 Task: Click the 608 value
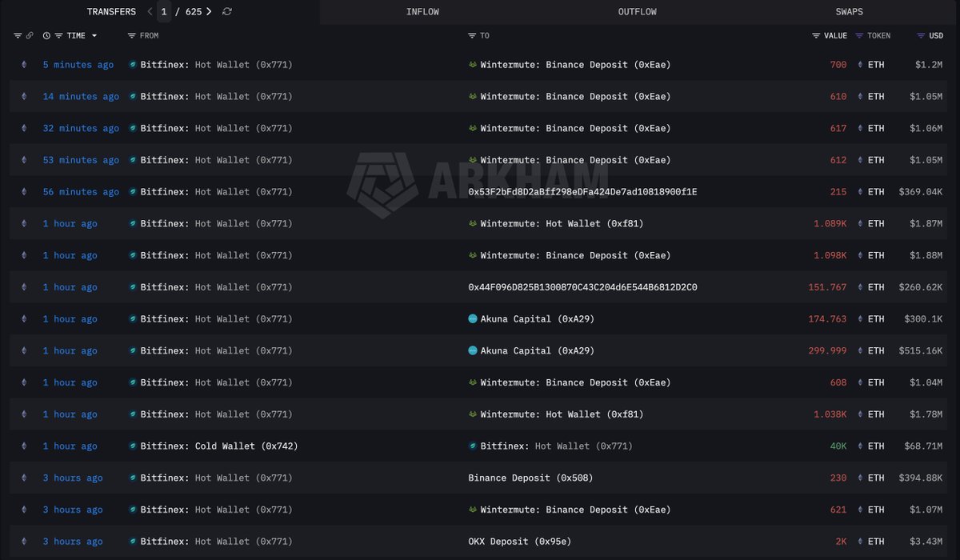coord(838,382)
